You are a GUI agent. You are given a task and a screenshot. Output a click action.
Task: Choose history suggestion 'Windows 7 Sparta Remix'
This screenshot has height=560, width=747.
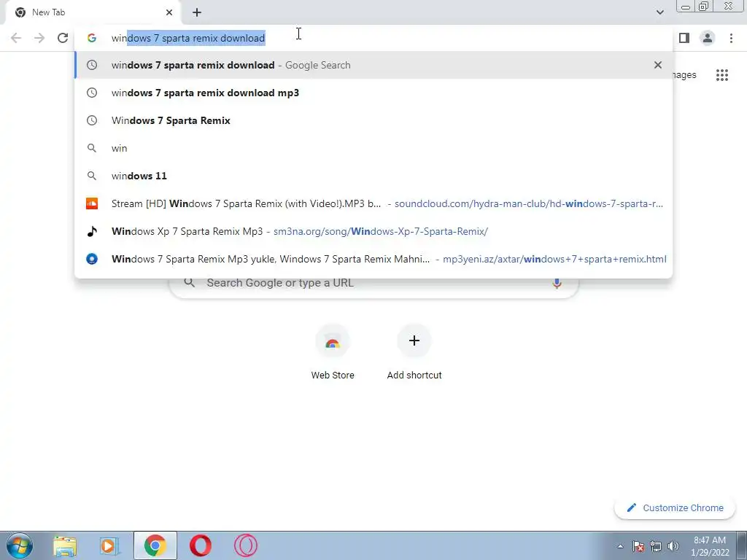374,120
